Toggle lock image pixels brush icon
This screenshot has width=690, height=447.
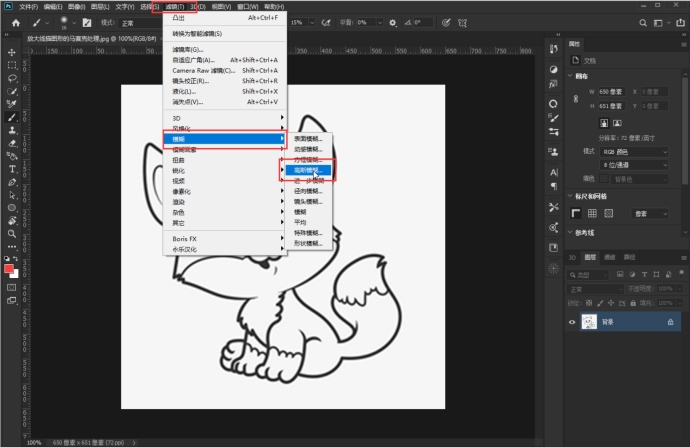[600, 303]
